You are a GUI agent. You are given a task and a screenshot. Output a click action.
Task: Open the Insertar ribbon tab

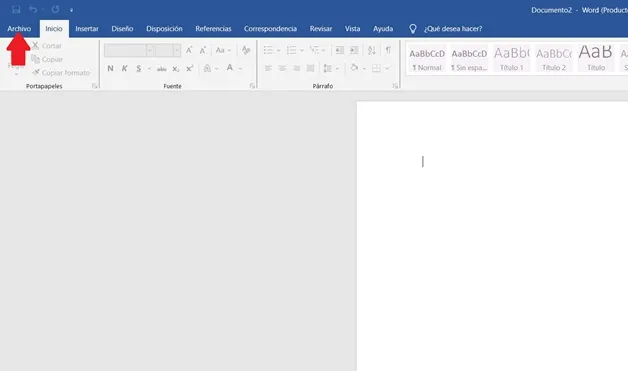pos(87,29)
